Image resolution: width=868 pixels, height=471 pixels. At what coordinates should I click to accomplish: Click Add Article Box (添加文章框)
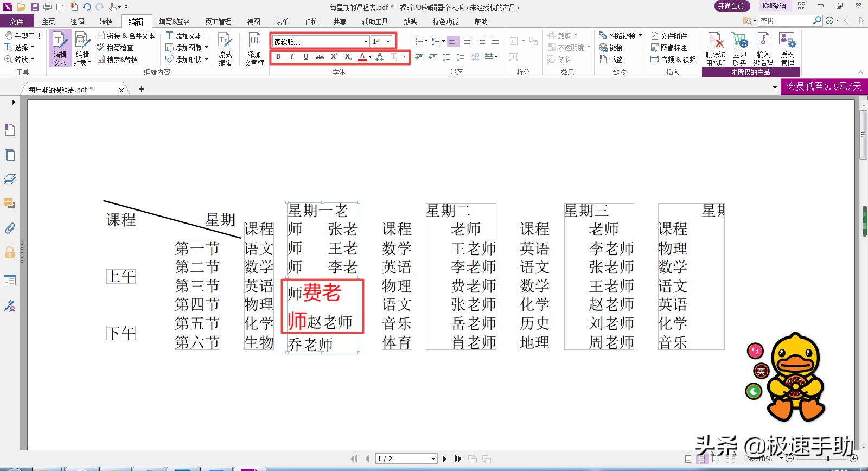(254, 48)
